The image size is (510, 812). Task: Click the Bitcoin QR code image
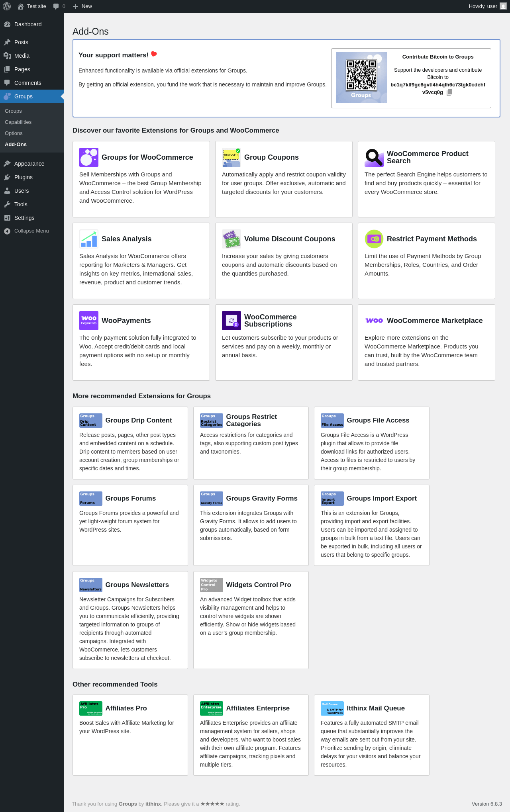tap(361, 77)
